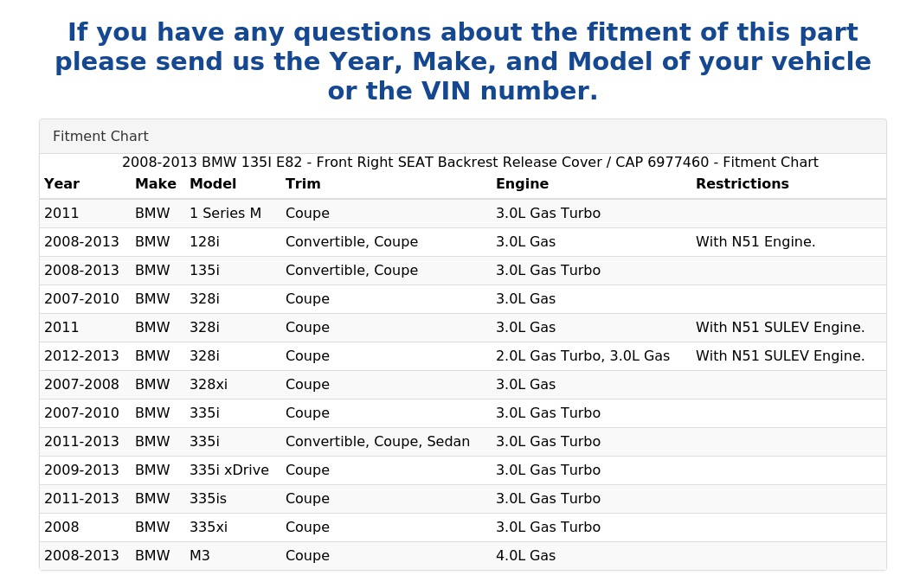
Task: Click the Fitment Chart panel header
Action: (463, 136)
